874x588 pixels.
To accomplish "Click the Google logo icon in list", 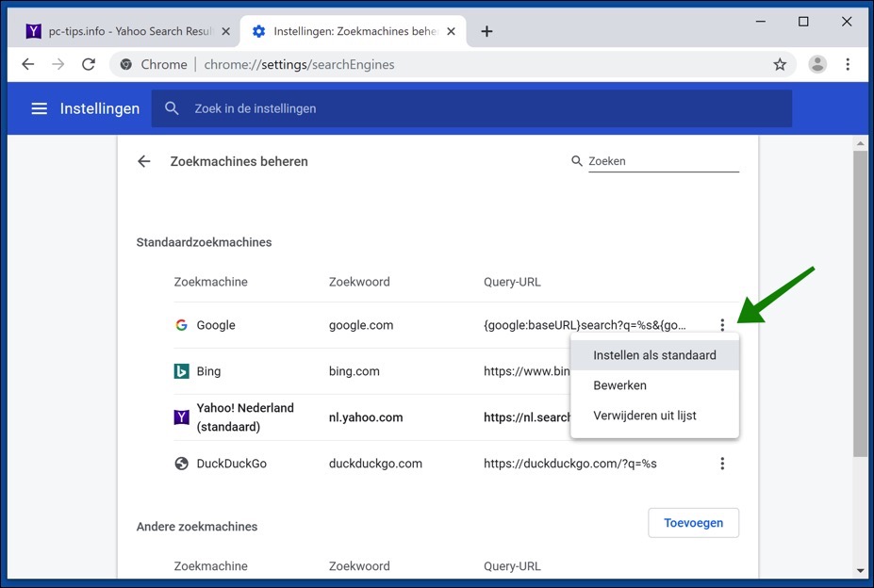I will [181, 325].
